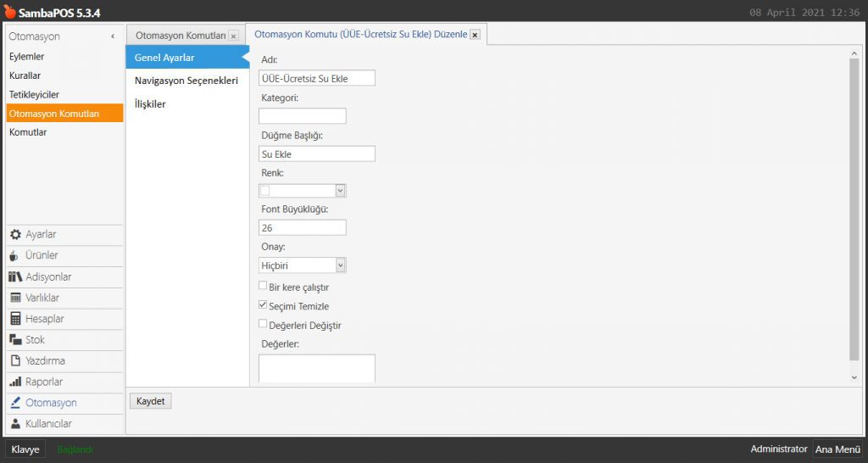This screenshot has width=868, height=463.
Task: Click the Renk color swatch box
Action: tap(265, 191)
